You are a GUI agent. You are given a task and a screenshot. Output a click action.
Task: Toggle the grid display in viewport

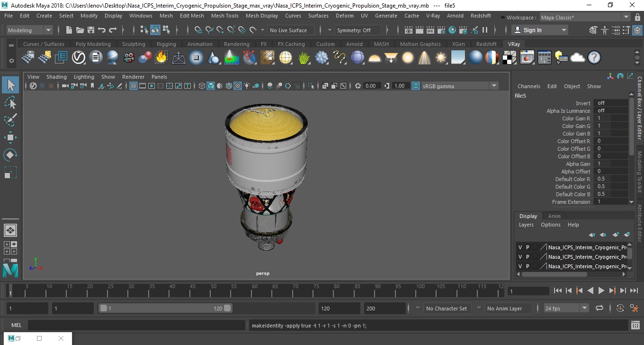point(134,86)
